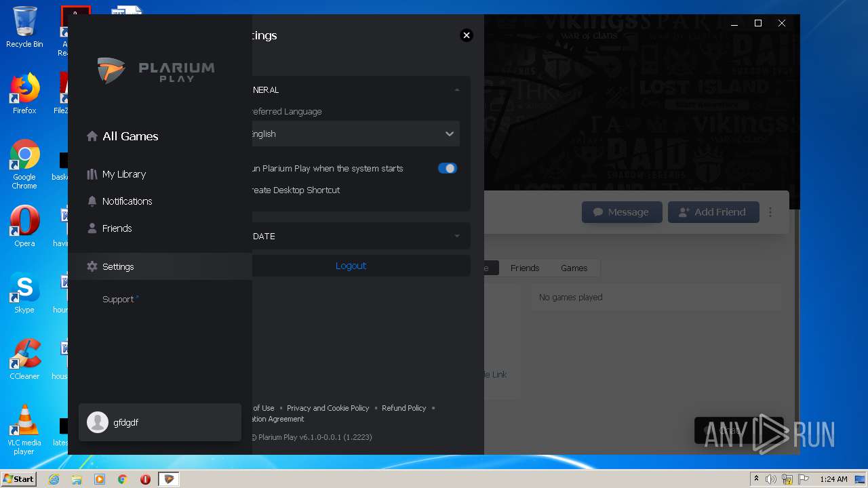This screenshot has height=488, width=868.
Task: Go to All Games
Action: coord(130,136)
